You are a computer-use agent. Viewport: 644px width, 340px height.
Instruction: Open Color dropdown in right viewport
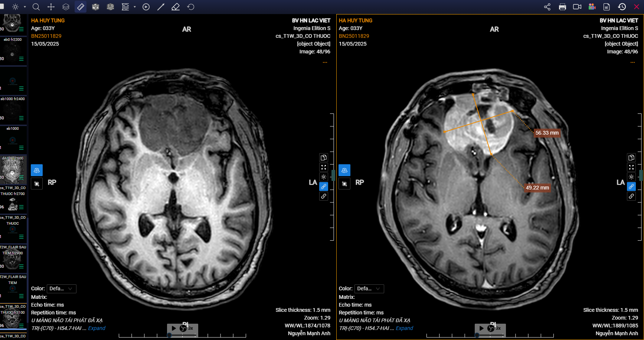tap(369, 289)
